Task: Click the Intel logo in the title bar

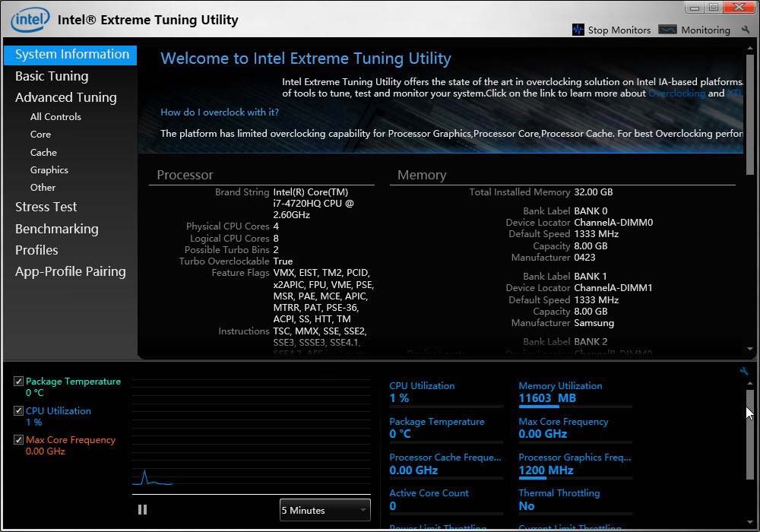Action: point(30,19)
